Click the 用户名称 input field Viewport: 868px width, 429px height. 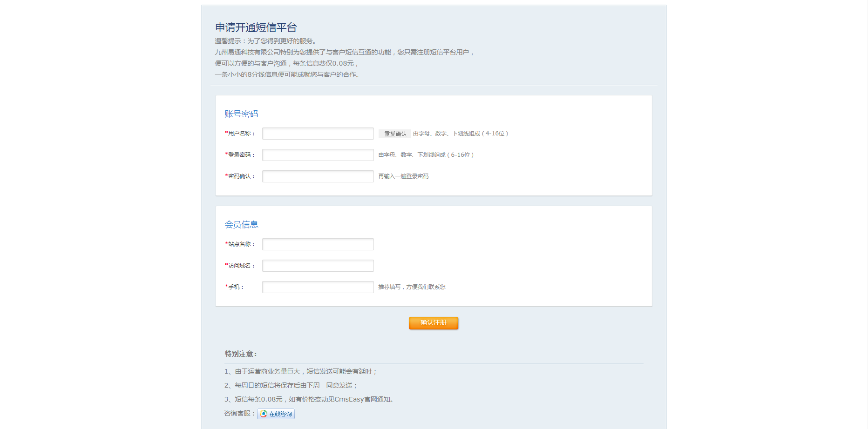[x=318, y=134]
